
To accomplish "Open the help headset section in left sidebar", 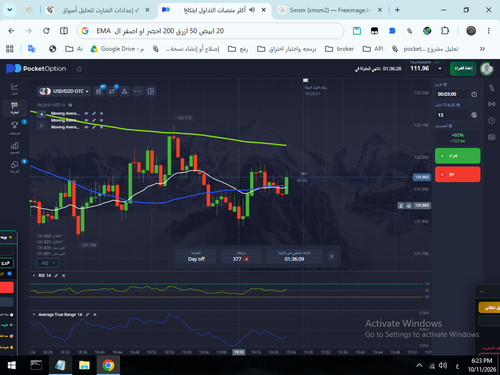I will [14, 166].
